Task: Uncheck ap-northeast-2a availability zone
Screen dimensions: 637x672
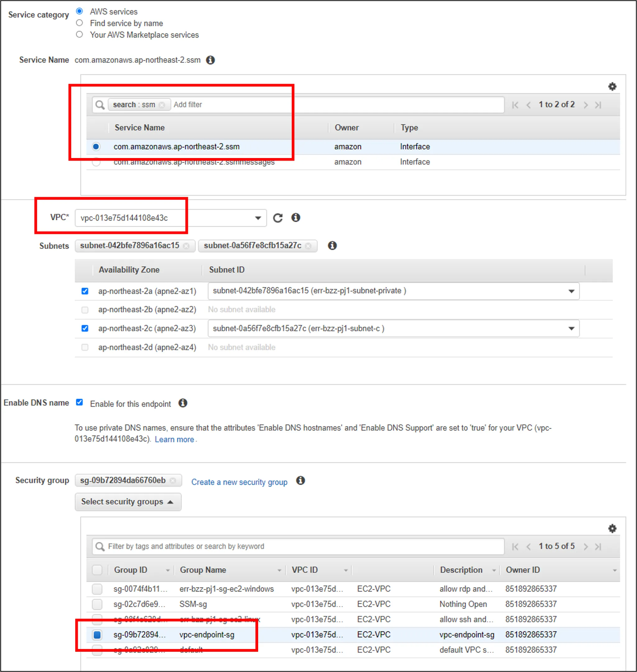Action: 85,291
